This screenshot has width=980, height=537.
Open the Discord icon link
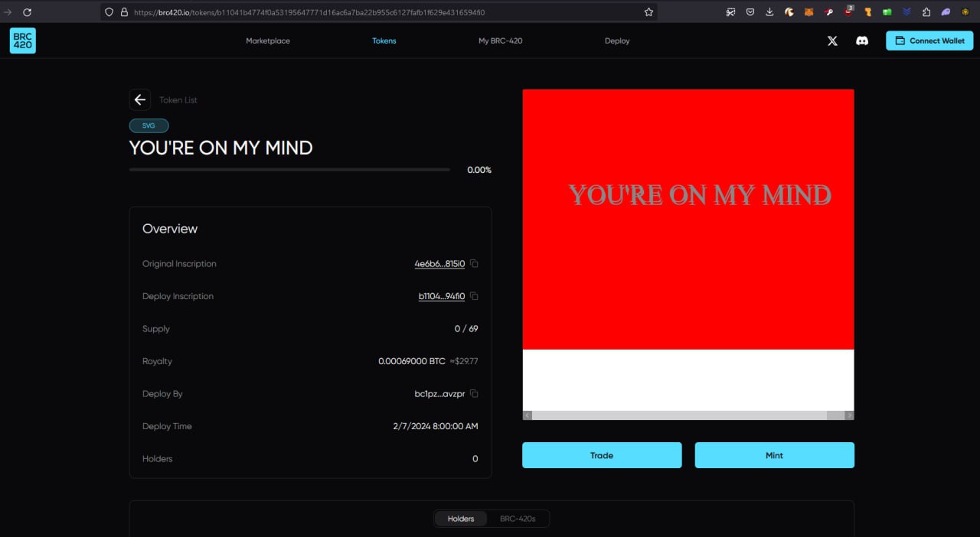pos(862,41)
